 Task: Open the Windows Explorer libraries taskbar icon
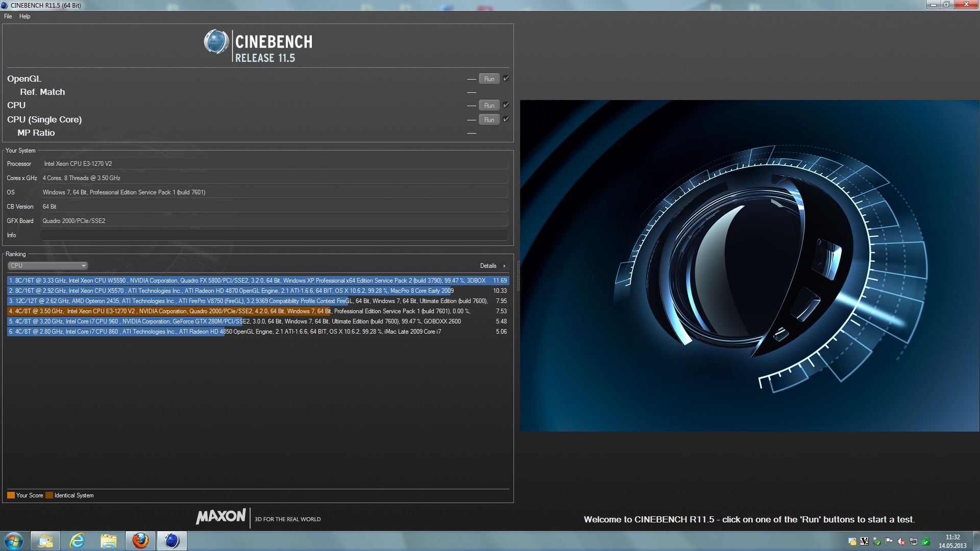[109, 541]
